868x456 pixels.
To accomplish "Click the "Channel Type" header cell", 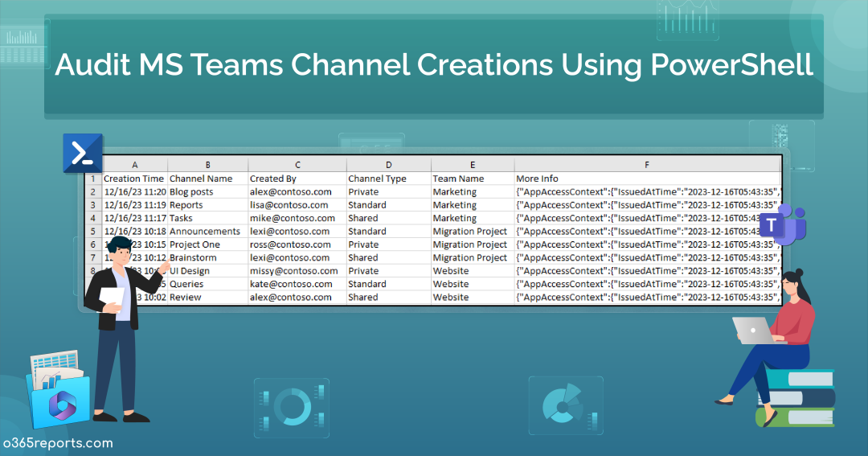I will point(389,179).
